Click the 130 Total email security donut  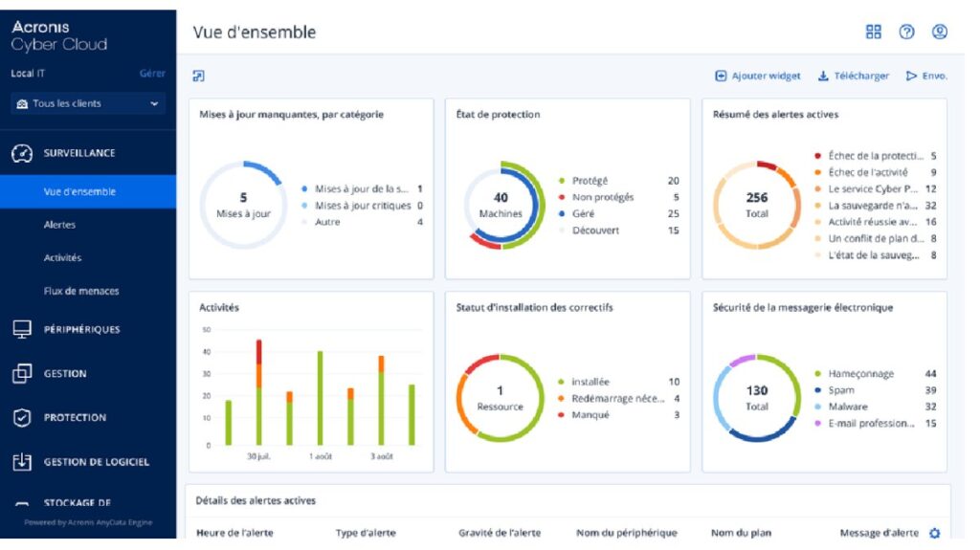coord(757,398)
